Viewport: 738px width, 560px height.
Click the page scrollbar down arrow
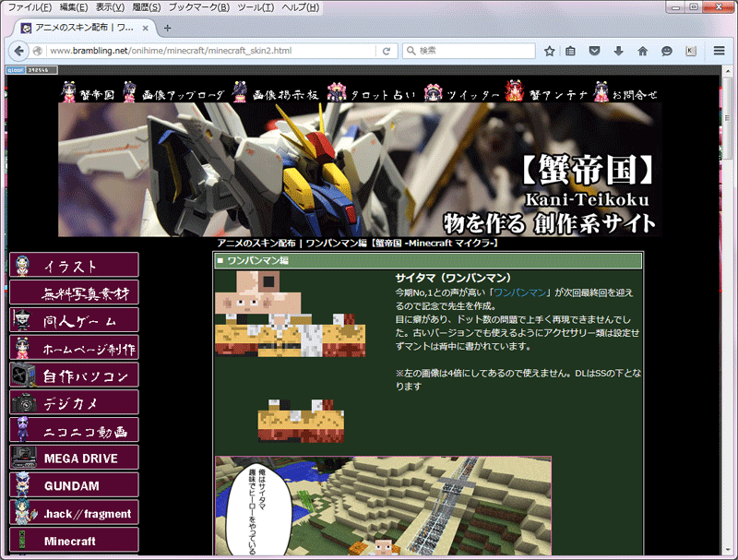point(727,550)
